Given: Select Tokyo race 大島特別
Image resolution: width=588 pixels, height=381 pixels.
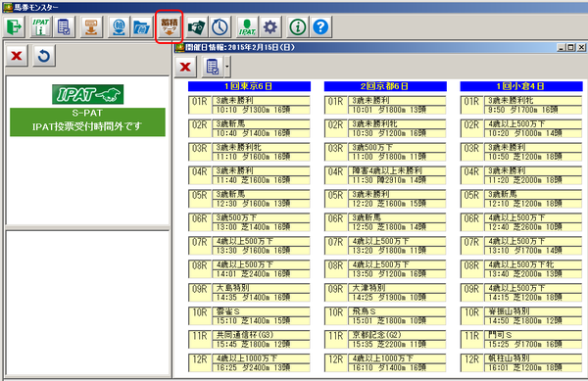Looking at the screenshot, I should pos(261,288).
